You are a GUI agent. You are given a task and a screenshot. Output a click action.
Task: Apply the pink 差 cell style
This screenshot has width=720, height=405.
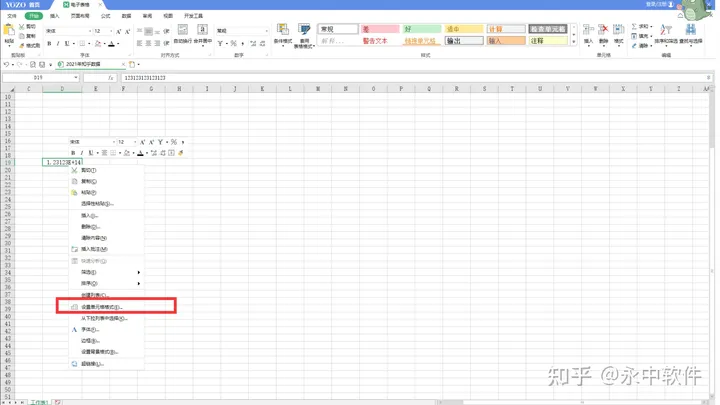379,29
